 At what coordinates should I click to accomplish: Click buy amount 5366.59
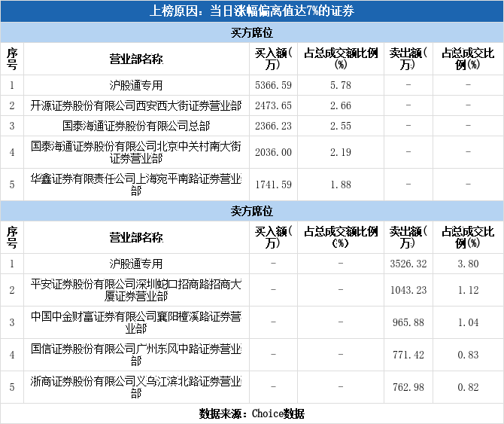pyautogui.click(x=273, y=85)
